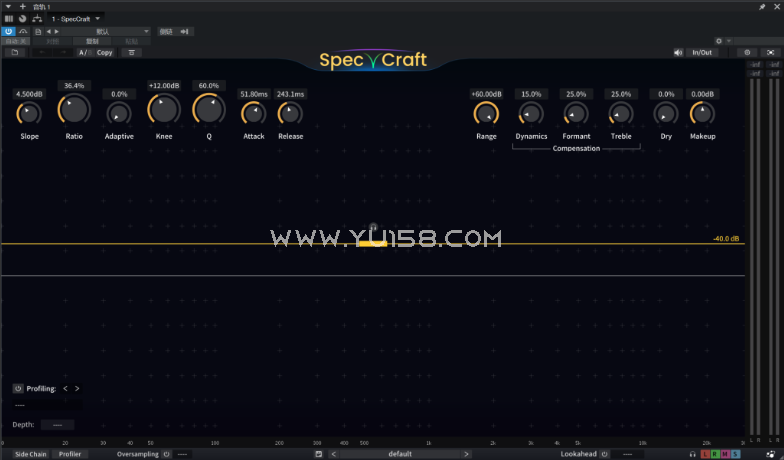Click the Makeup knob

tap(702, 114)
